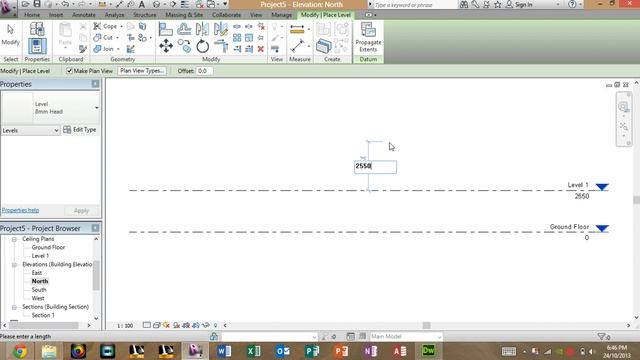Open the Properties palette button in ribbon

(37, 47)
